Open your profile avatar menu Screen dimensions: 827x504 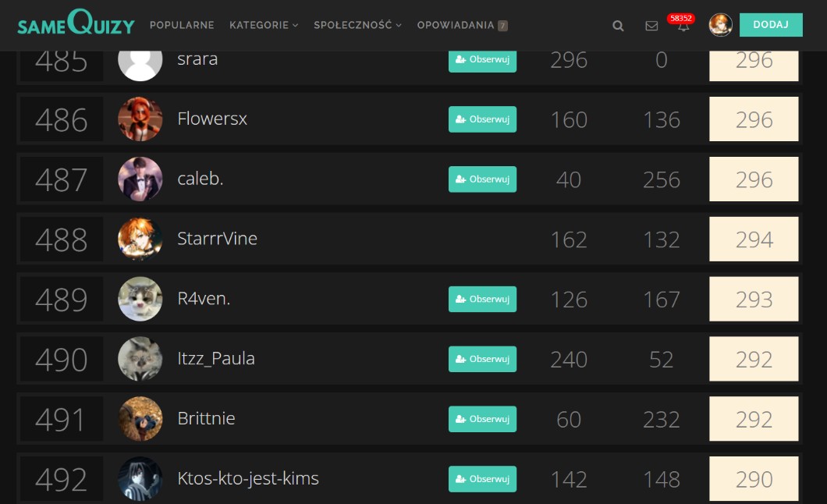pyautogui.click(x=720, y=25)
